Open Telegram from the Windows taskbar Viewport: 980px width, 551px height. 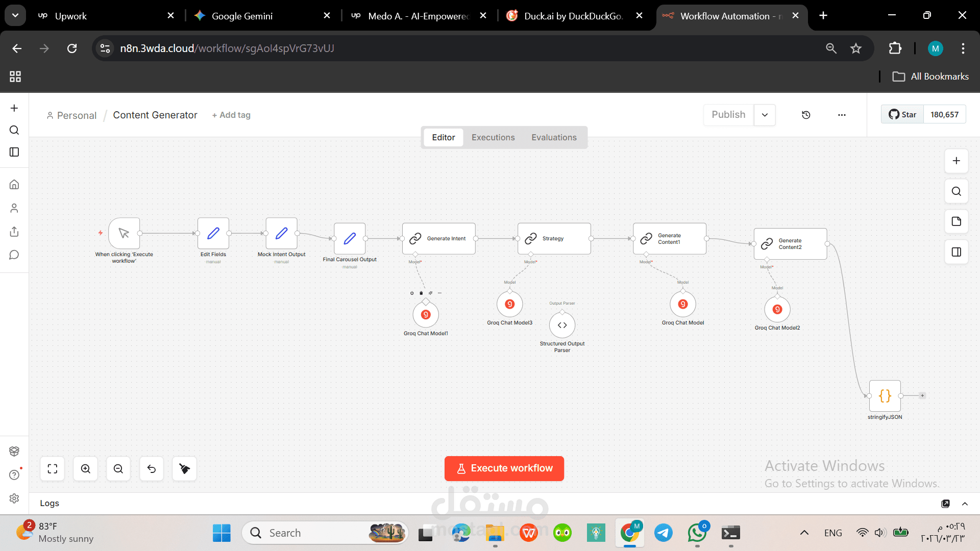point(663,533)
